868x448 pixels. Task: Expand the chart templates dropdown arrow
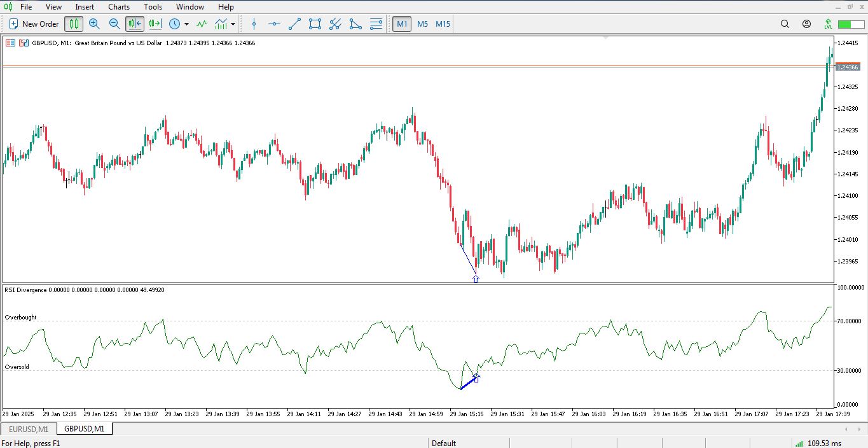tap(233, 24)
